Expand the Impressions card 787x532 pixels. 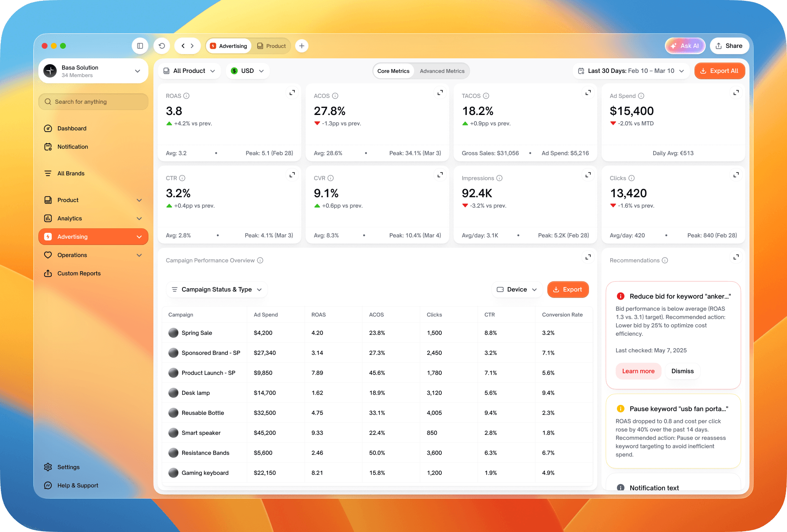588,175
